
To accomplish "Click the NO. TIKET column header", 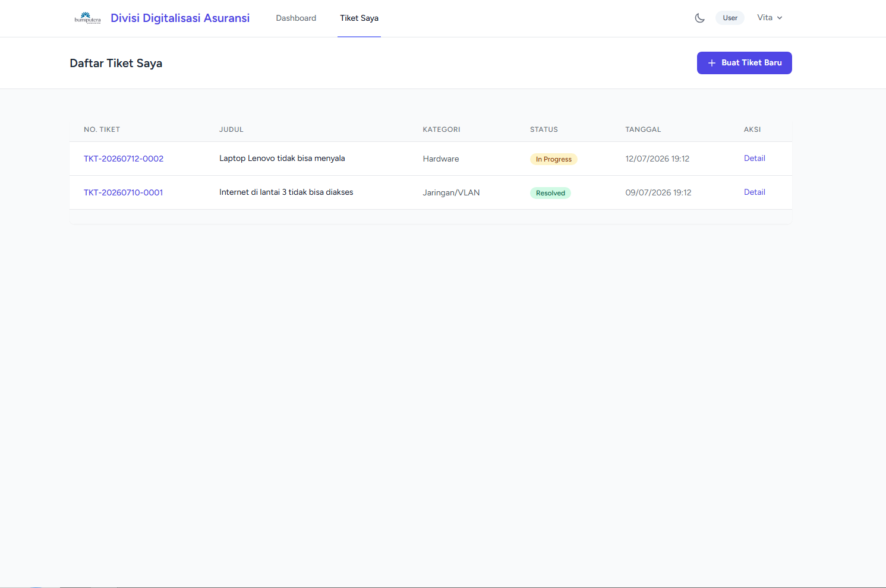I will coord(102,129).
